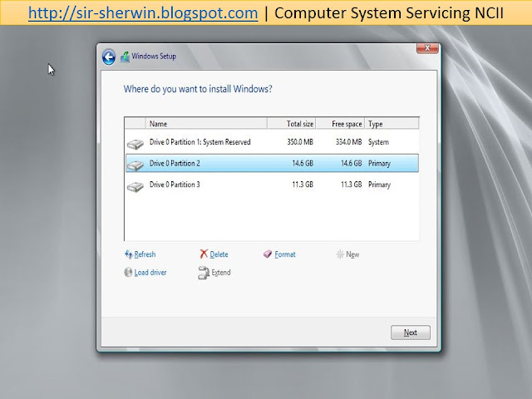
Task: Proceed with the Next button
Action: (410, 332)
